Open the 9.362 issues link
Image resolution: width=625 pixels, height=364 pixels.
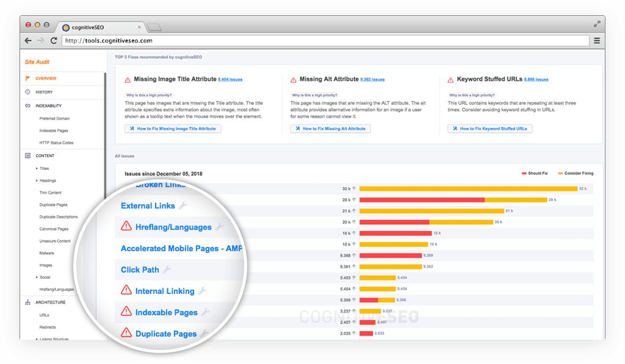pos(372,80)
